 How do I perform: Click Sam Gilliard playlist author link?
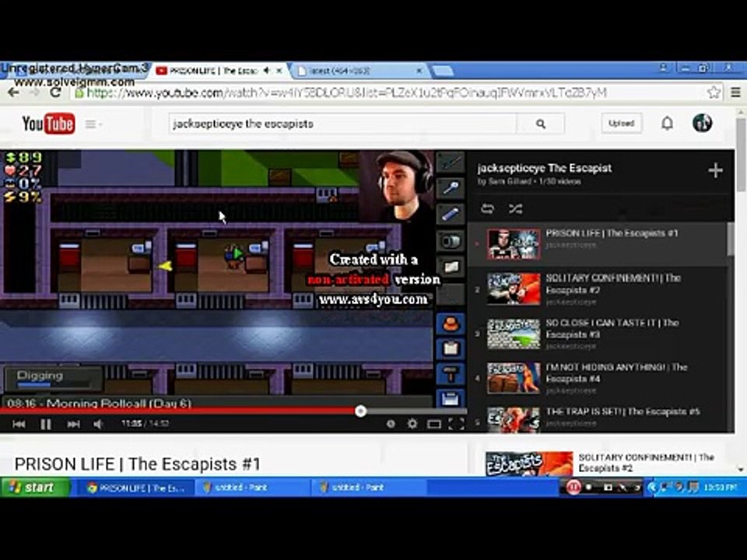pos(510,181)
